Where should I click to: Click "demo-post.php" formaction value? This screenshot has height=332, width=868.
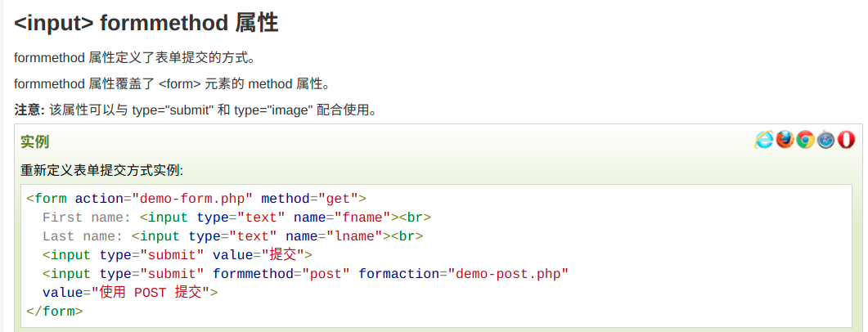pyautogui.click(x=508, y=274)
